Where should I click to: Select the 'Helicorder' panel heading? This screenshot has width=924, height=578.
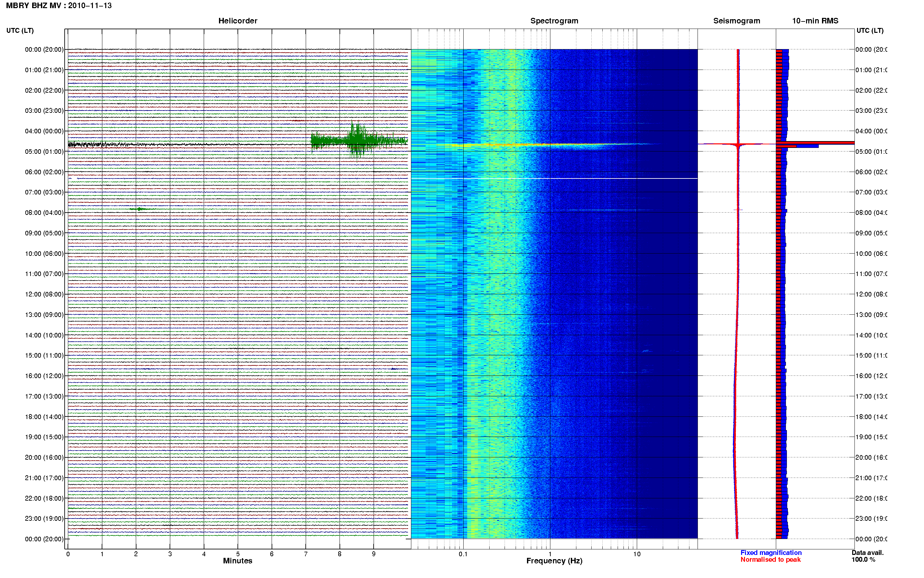coord(237,21)
